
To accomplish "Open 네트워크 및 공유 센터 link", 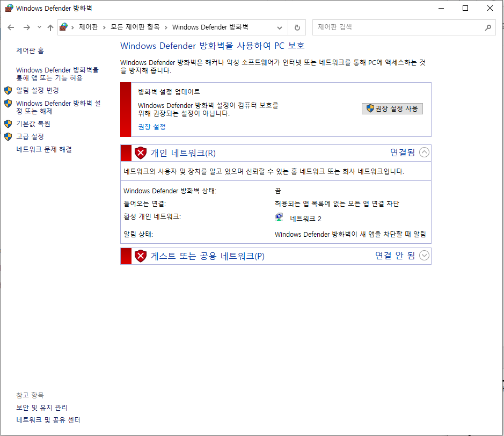I will (48, 420).
